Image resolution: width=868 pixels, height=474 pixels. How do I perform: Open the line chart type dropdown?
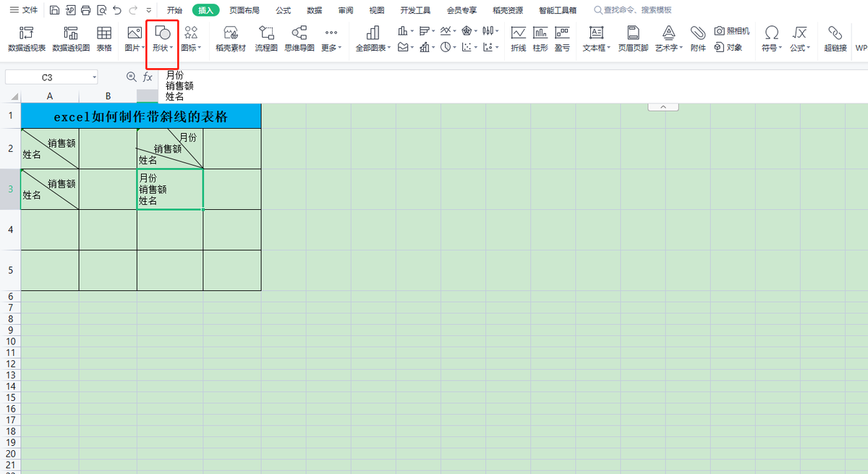tap(448, 30)
